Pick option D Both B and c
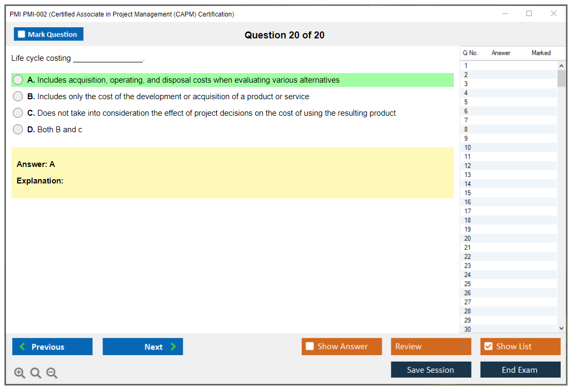574x392 pixels. 18,130
